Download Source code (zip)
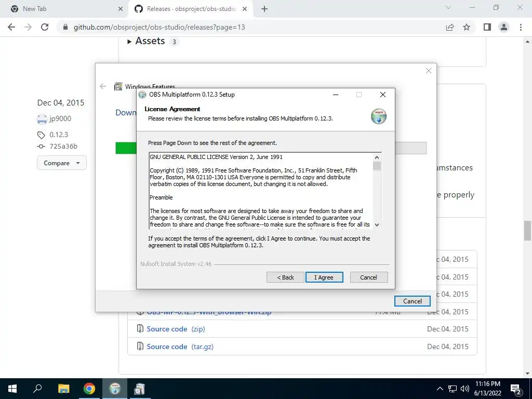 click(176, 329)
